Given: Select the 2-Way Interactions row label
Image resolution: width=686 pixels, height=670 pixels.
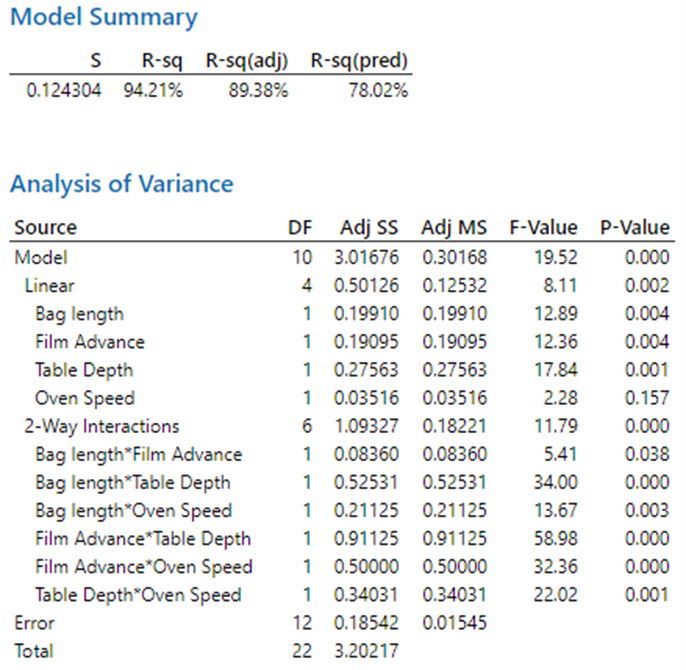Looking at the screenshot, I should pyautogui.click(x=102, y=426).
